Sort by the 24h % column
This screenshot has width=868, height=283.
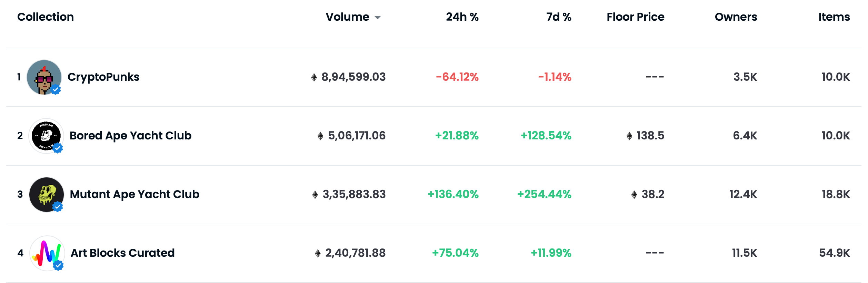coord(462,17)
